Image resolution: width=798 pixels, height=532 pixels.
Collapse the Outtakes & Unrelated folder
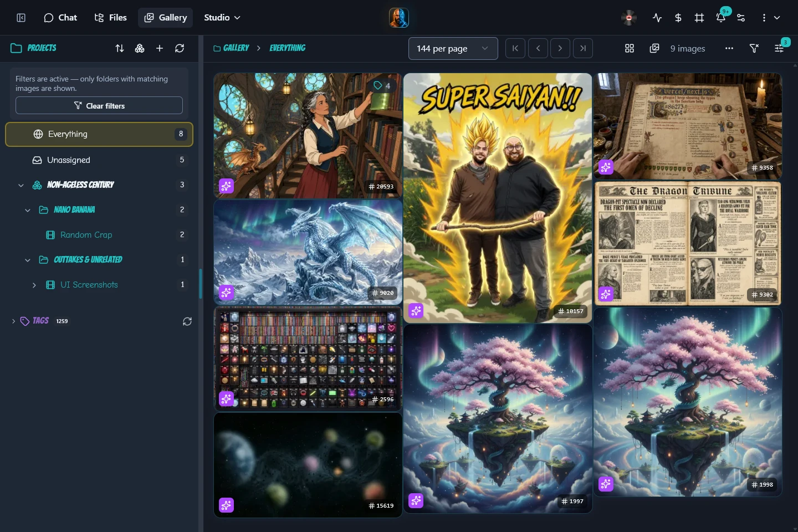(28, 260)
